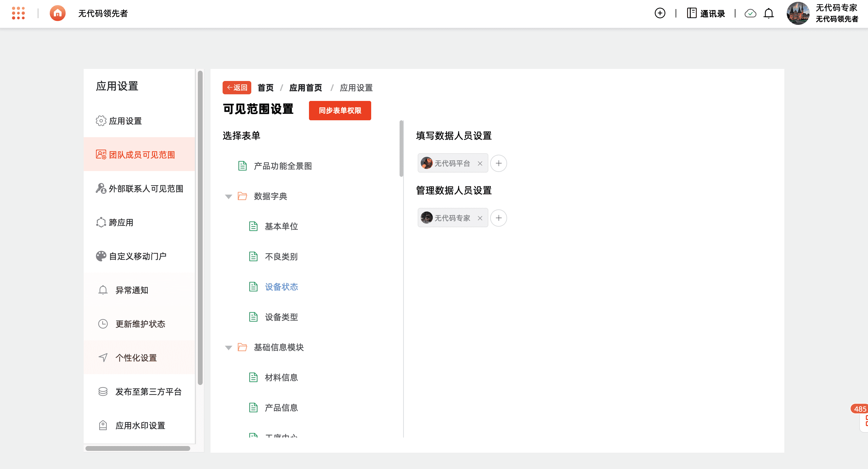Viewport: 868px width, 469px height.
Task: Collapse the 数据字典 folder
Action: point(228,196)
